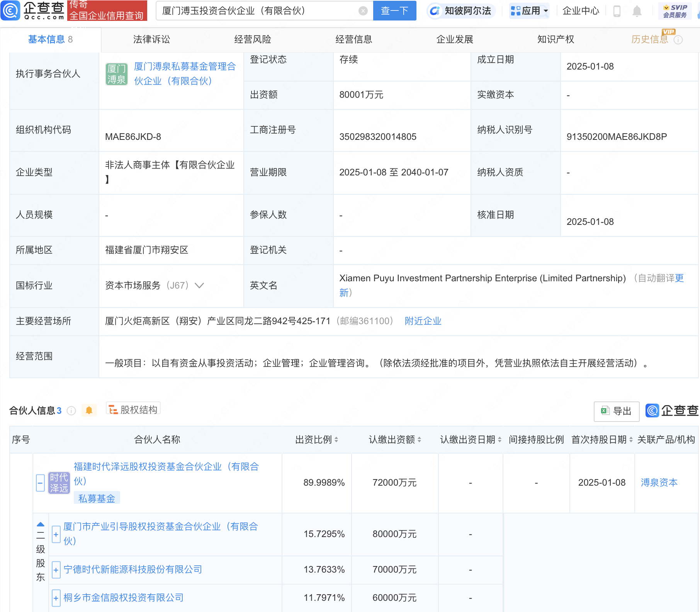Screen dimensions: 700x612
Task: Expand the 资本市场服务 industry chevron
Action: click(x=199, y=286)
